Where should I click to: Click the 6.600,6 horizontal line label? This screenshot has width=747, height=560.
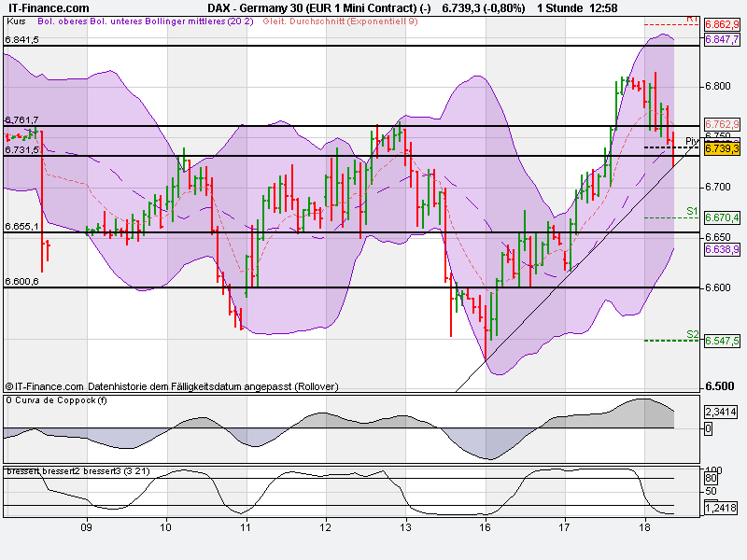point(21,282)
